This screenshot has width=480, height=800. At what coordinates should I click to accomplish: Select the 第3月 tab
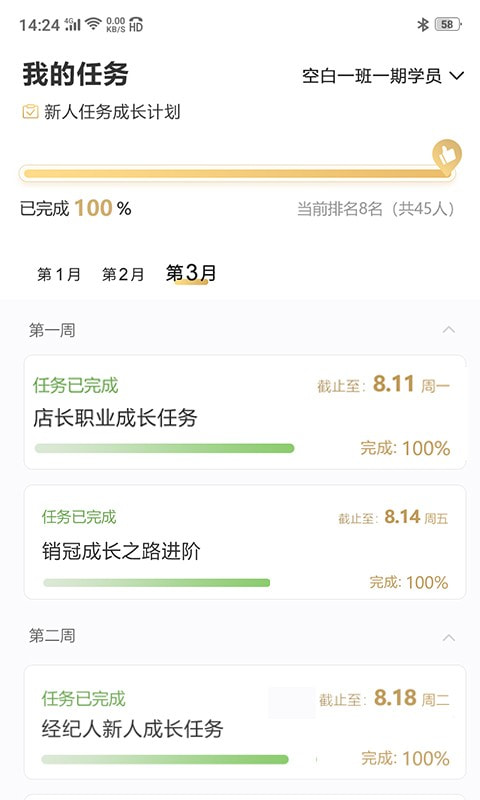(191, 273)
